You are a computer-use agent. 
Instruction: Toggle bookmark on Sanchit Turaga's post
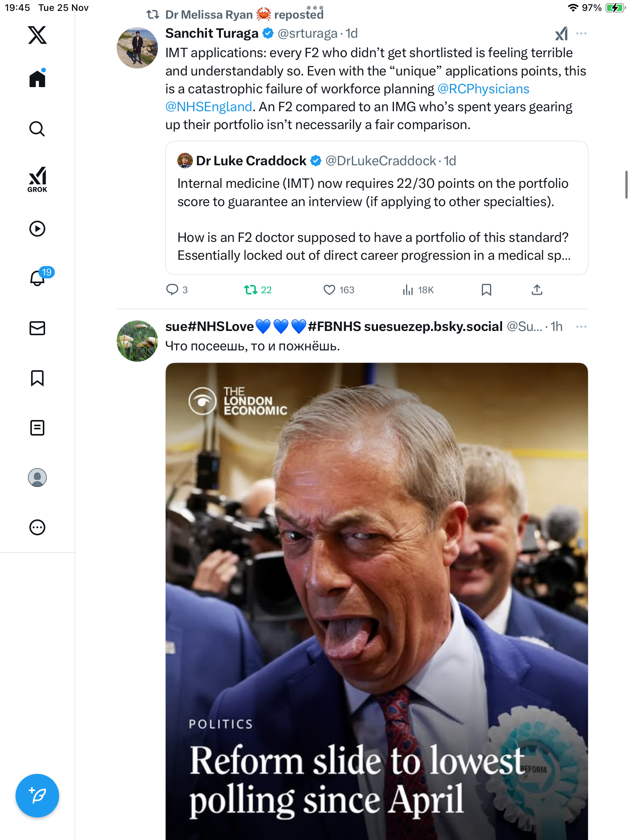coord(486,290)
